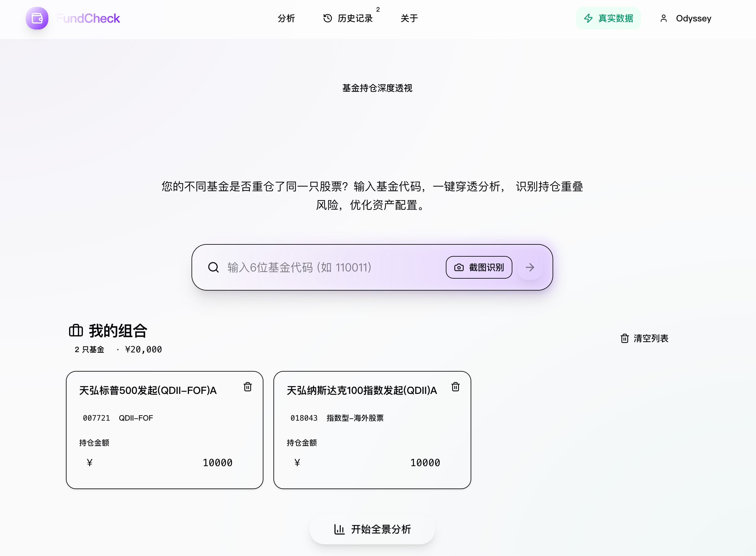756x556 pixels.
Task: Open the search magnifier icon
Action: pos(213,267)
